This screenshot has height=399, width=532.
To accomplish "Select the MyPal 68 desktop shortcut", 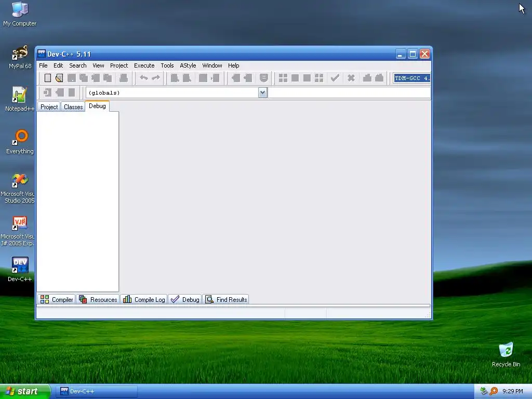I will [20, 57].
